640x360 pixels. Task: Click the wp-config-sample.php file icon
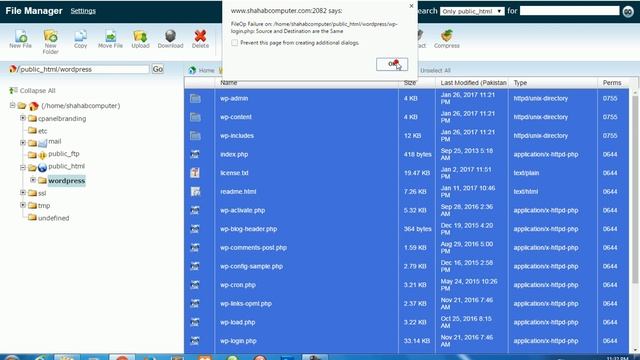tap(195, 266)
